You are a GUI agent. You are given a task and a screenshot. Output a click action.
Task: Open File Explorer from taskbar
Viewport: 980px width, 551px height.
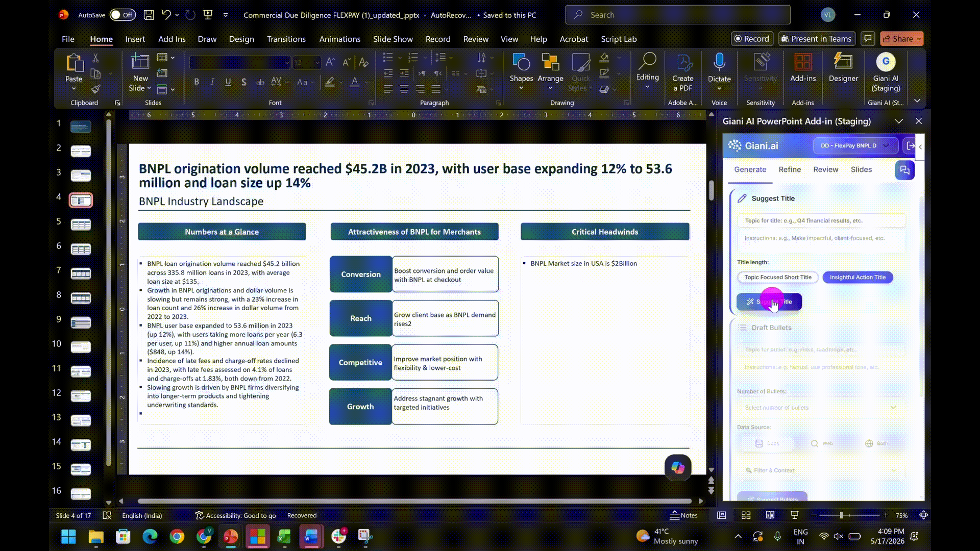coord(96,537)
